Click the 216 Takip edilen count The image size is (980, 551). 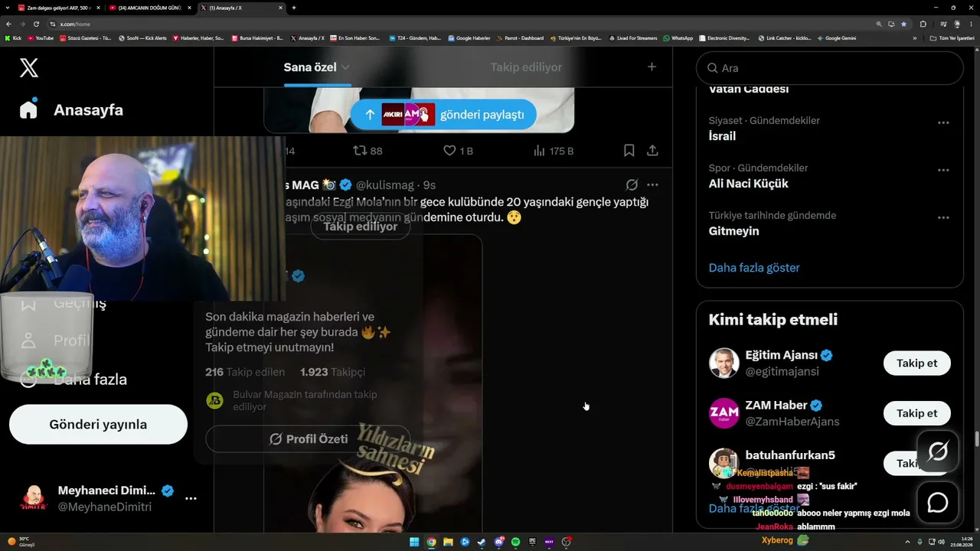[245, 372]
